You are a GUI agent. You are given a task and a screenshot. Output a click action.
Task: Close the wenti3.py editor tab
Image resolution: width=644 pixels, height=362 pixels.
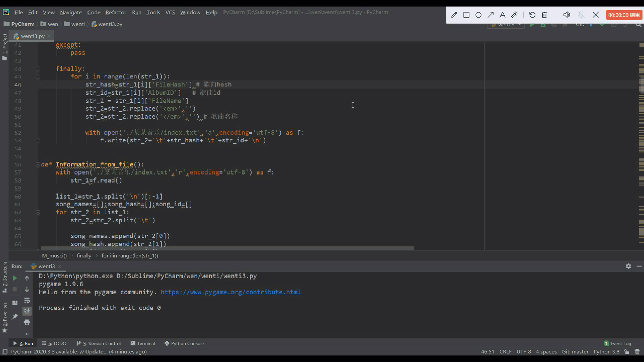pyautogui.click(x=49, y=36)
